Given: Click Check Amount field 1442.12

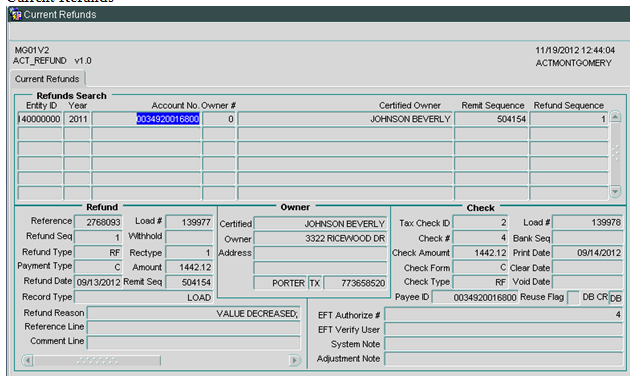Looking at the screenshot, I should point(480,253).
